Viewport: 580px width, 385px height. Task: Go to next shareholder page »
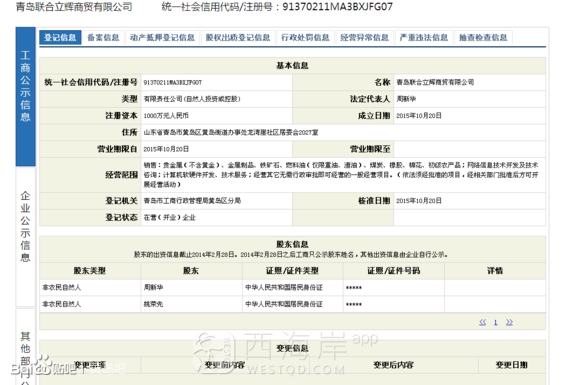tap(509, 322)
